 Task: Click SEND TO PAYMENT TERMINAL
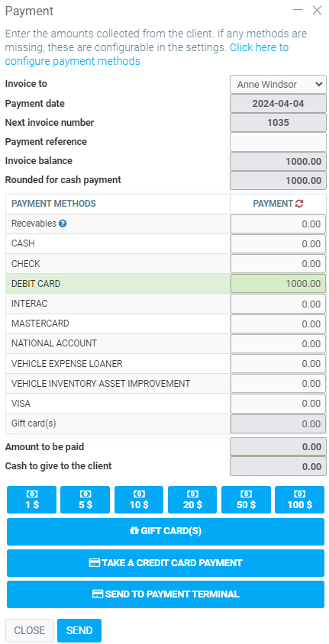coord(166,594)
